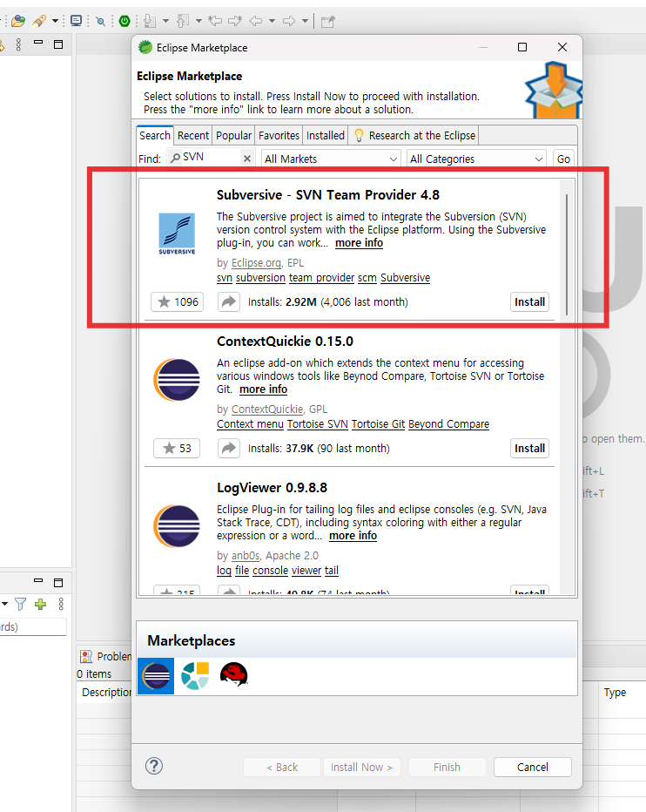The image size is (646, 812).
Task: Click the filter funnel icon in lower left panel
Action: tap(20, 604)
